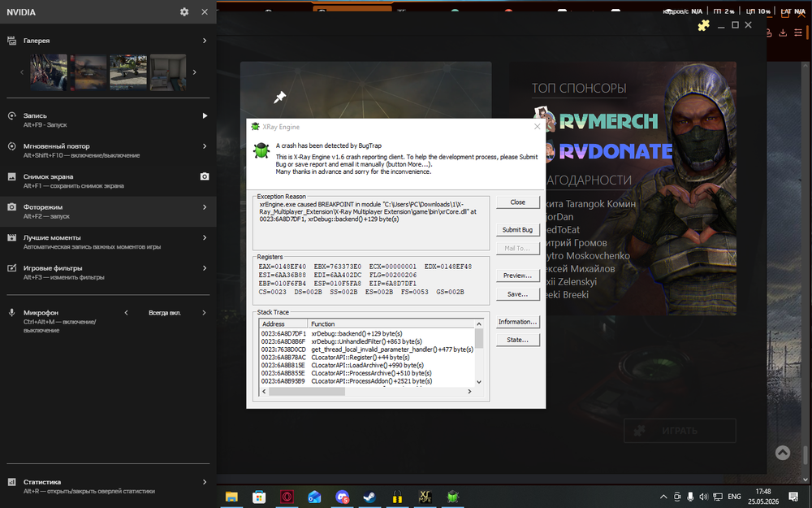Switch microphone mode to next option
This screenshot has width=812, height=508.
pos(204,313)
